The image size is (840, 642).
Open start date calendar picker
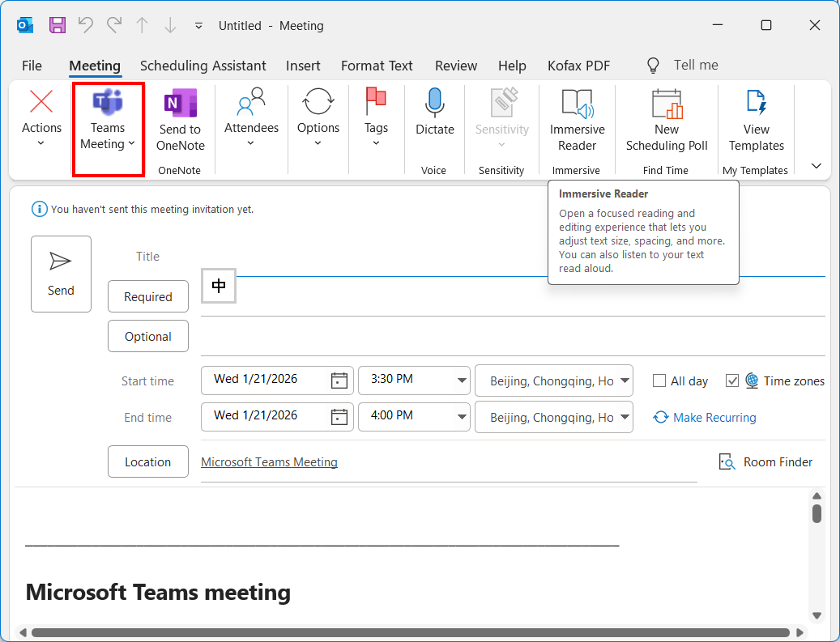339,380
